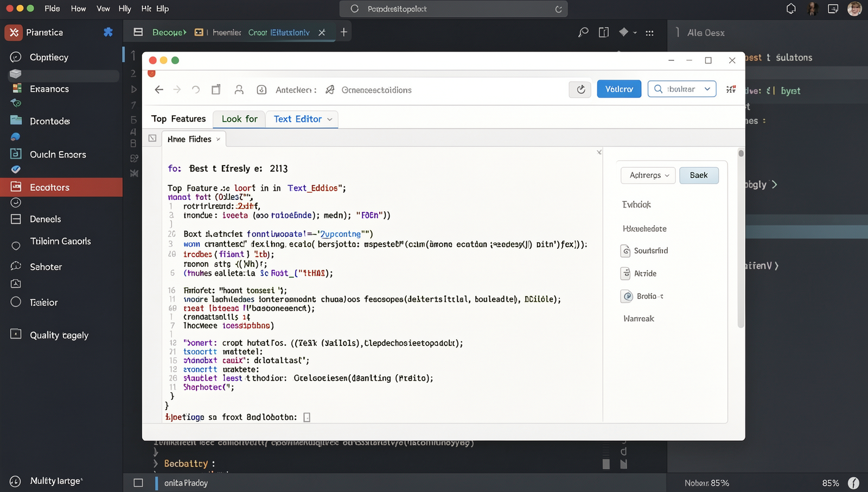Click the Baek button
The image size is (868, 492).
(x=699, y=175)
